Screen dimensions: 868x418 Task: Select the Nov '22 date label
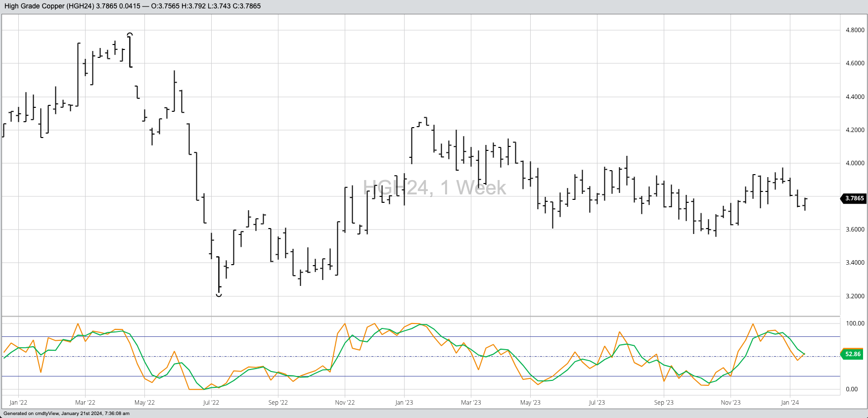tap(345, 403)
